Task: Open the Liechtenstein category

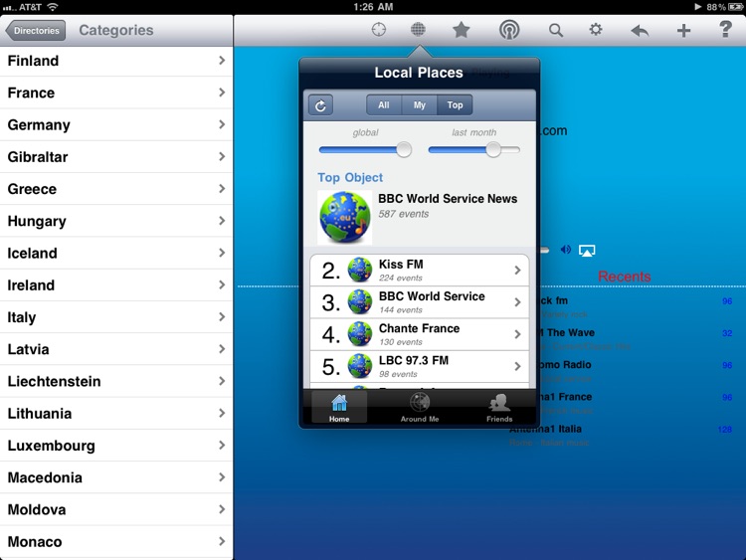Action: click(x=116, y=381)
